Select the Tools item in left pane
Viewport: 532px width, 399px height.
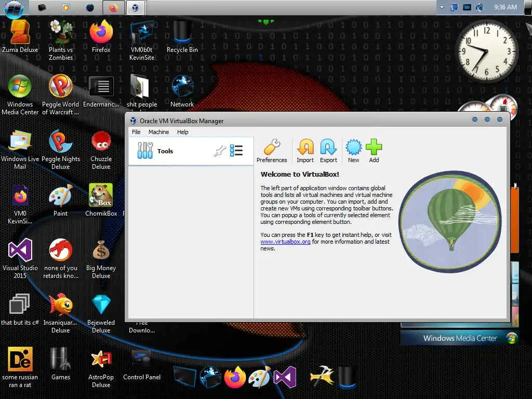[x=191, y=151]
